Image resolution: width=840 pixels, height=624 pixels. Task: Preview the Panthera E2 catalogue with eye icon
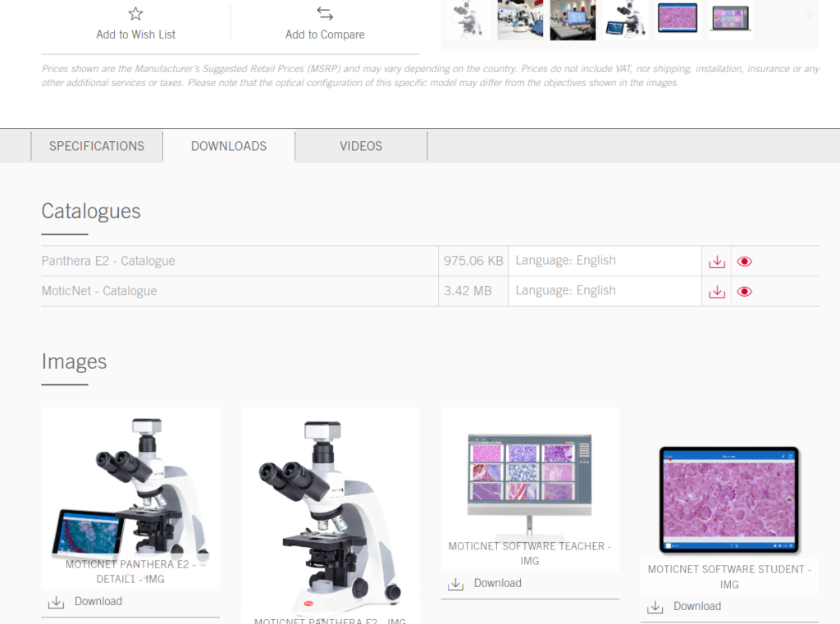click(745, 262)
